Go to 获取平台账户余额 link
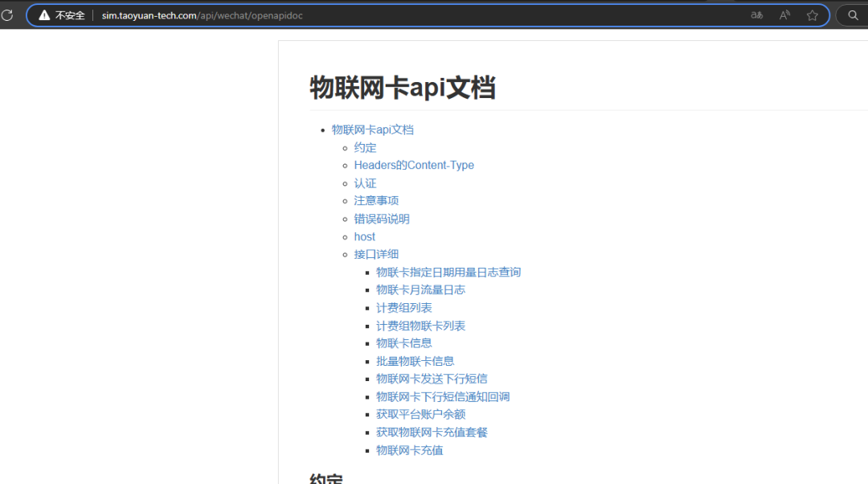 point(420,414)
